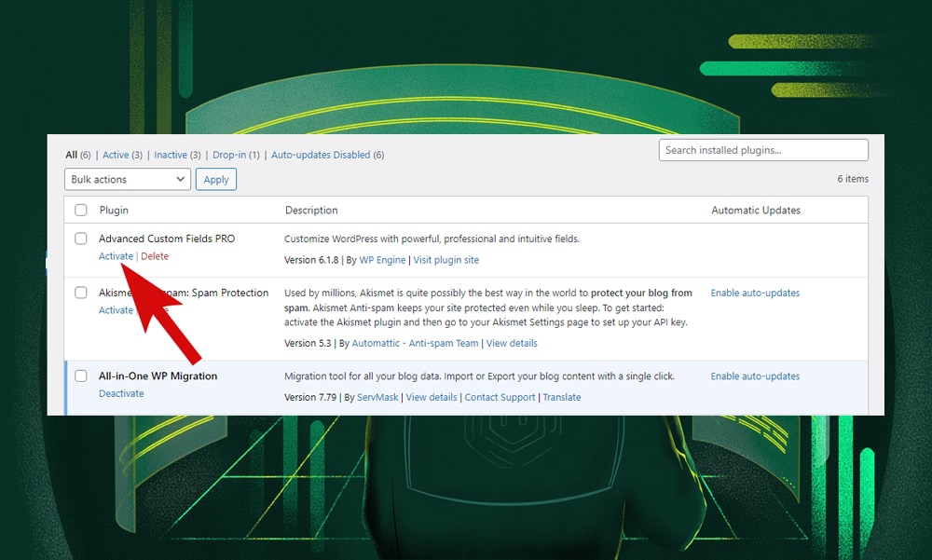The height and width of the screenshot is (560, 932).
Task: Click the Apply button
Action: (x=215, y=179)
